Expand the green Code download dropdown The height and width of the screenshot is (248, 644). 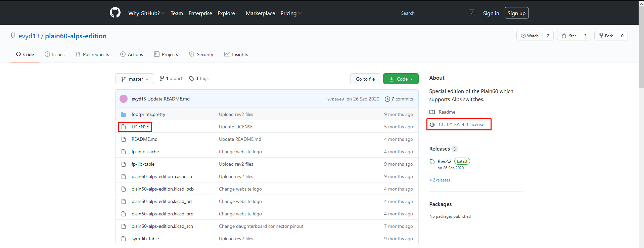coord(401,79)
